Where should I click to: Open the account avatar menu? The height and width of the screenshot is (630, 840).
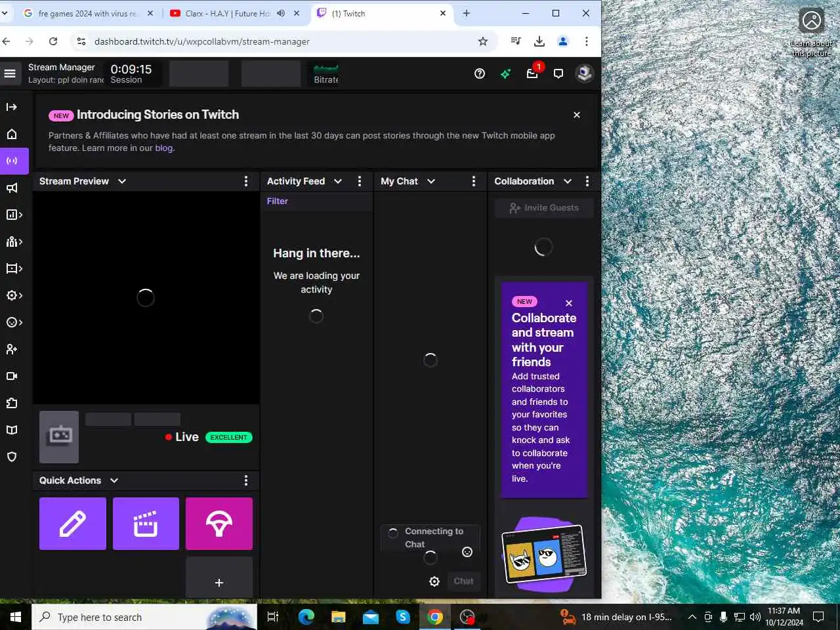(584, 73)
